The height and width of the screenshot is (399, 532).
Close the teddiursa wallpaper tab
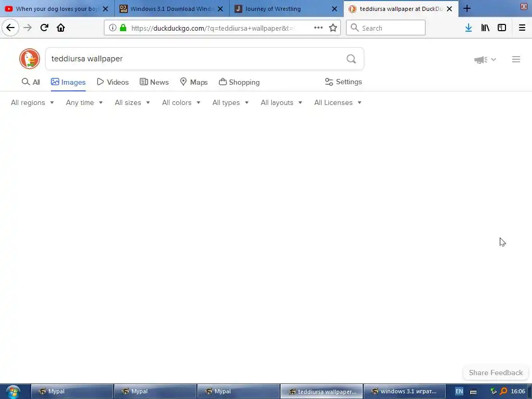(x=449, y=9)
